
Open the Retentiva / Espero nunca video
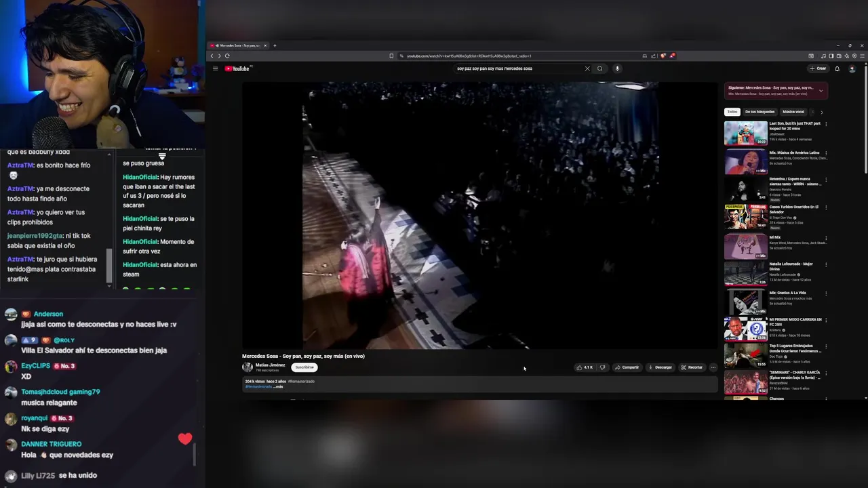[745, 189]
